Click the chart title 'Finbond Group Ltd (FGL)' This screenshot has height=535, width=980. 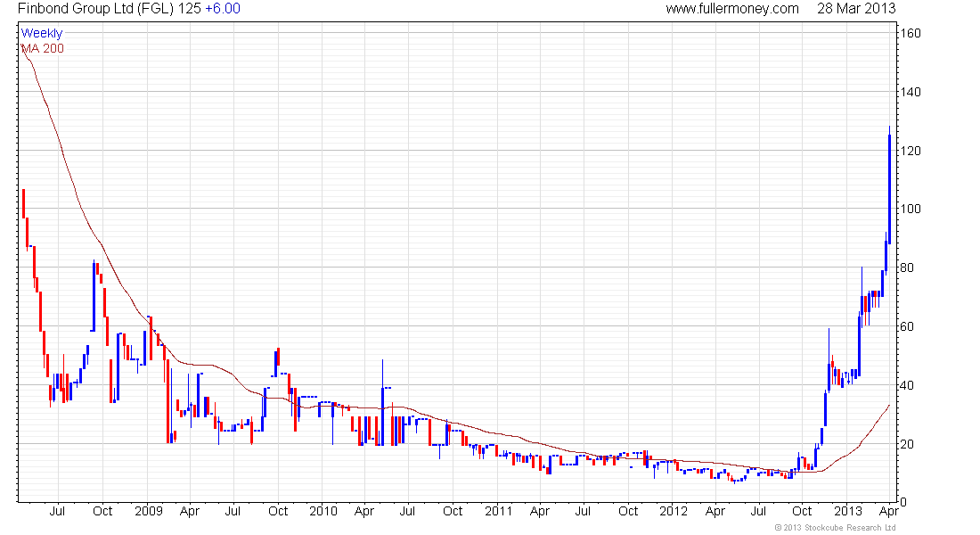click(95, 9)
